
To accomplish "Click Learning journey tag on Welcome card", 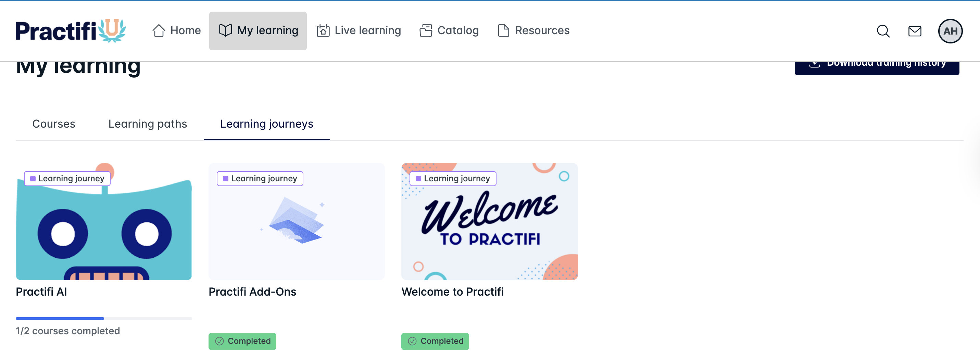I will (453, 178).
